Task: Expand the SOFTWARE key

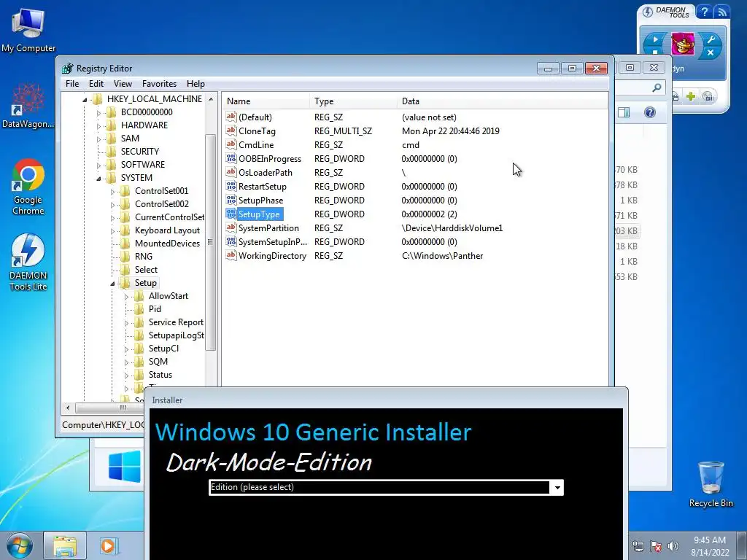Action: [x=98, y=166]
